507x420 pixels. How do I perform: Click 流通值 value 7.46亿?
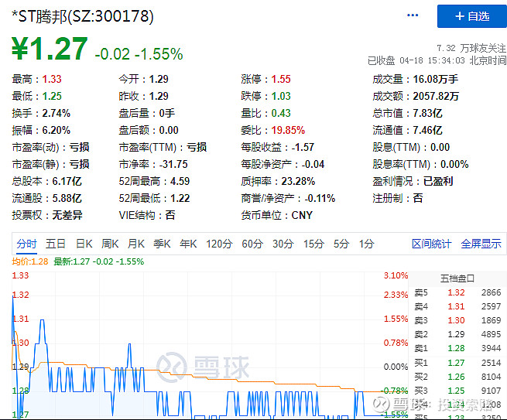point(427,131)
